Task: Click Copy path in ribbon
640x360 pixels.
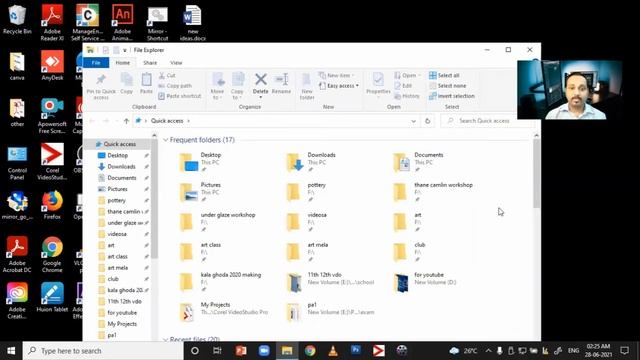Action: [175, 86]
